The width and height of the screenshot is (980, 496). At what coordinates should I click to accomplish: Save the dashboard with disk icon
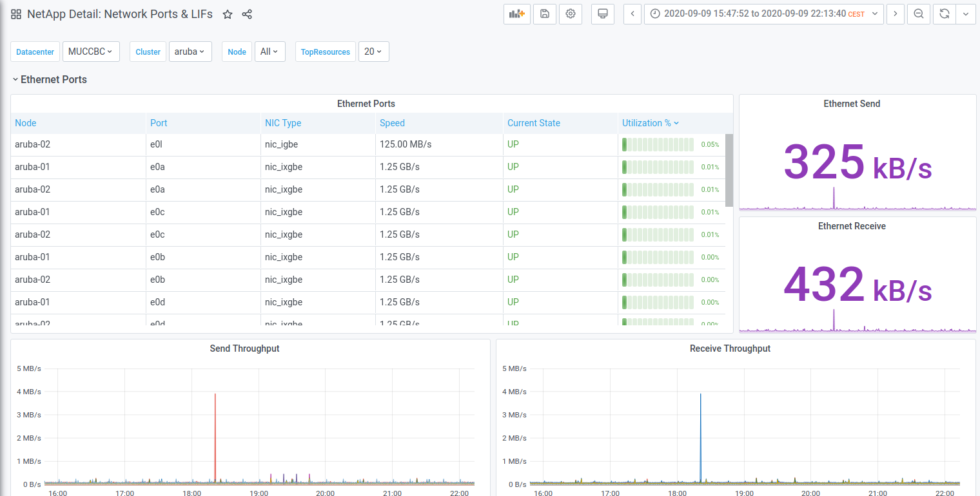click(x=545, y=14)
